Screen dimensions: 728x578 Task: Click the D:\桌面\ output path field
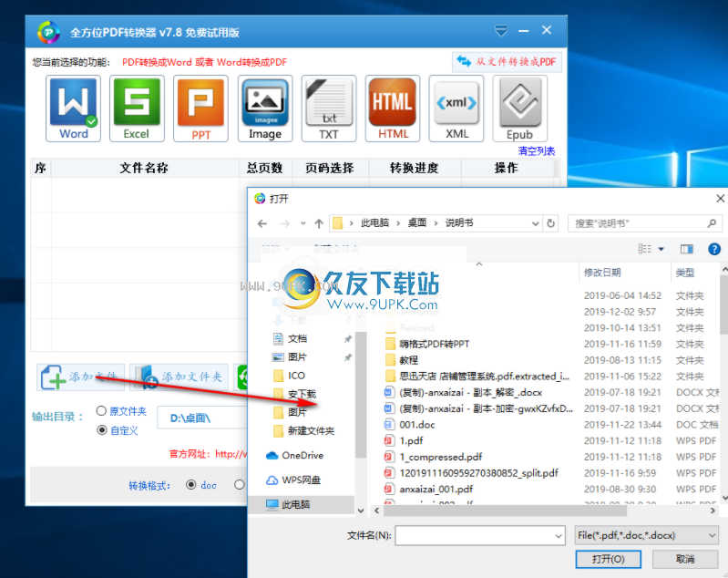coord(202,418)
